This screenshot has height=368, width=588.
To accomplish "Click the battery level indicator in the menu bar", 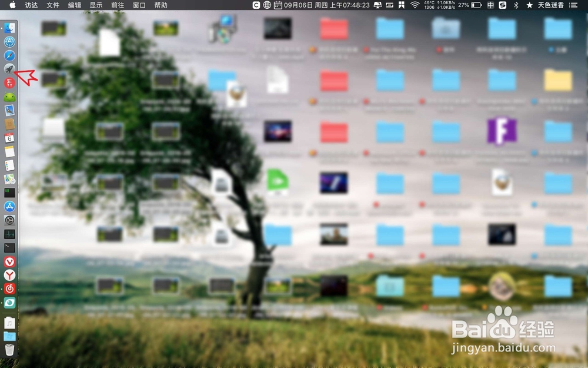I will 475,5.
